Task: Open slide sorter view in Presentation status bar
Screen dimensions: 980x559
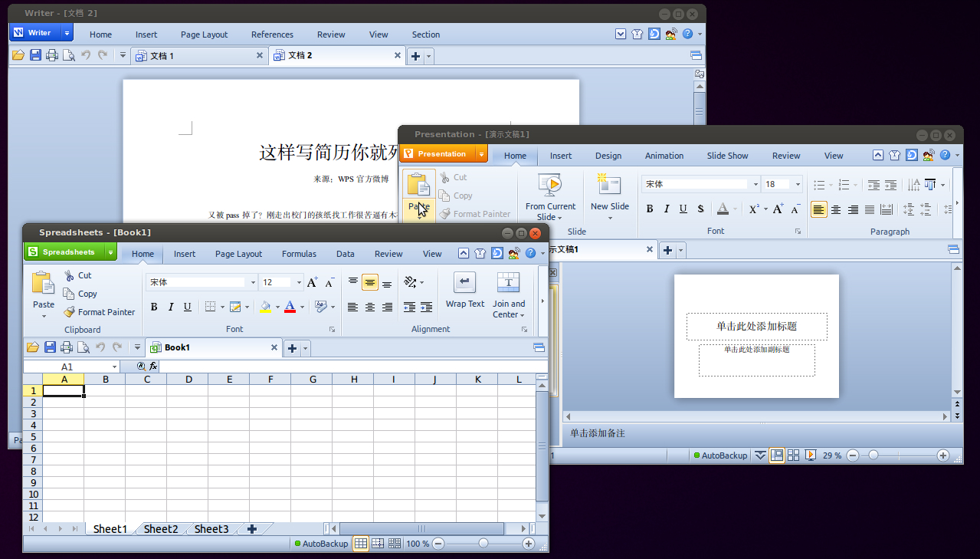Action: (x=794, y=455)
